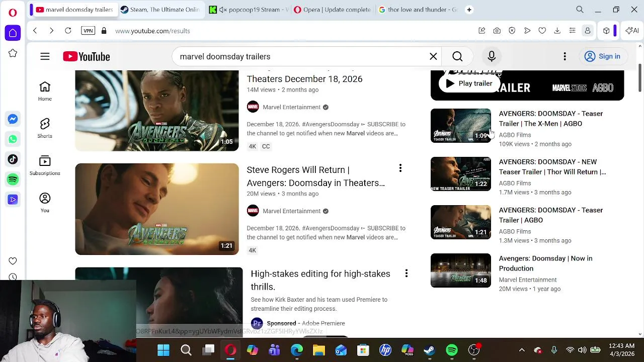This screenshot has height=362, width=644.
Task: Start voice search with the microphone
Action: 492,56
